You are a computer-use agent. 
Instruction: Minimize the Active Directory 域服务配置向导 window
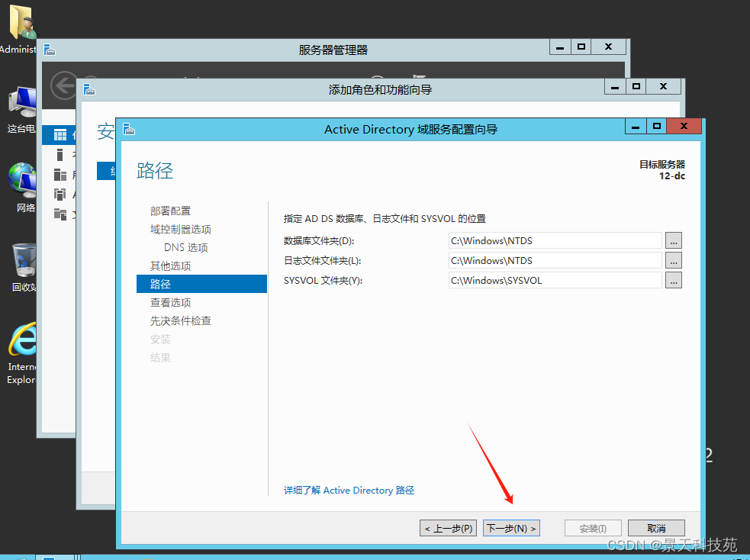636,126
